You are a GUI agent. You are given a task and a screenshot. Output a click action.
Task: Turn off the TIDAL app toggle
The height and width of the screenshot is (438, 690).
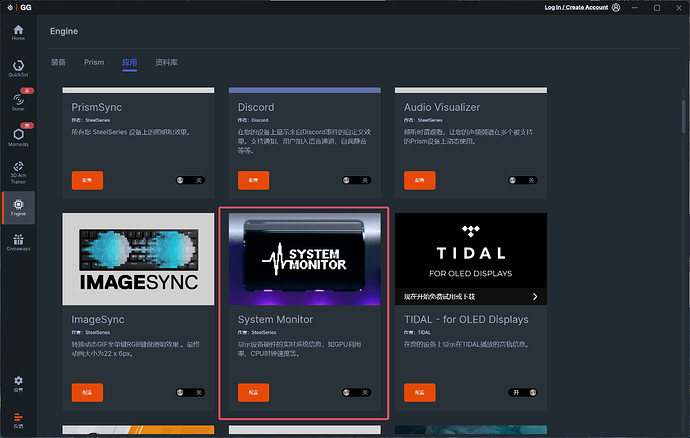pyautogui.click(x=522, y=393)
